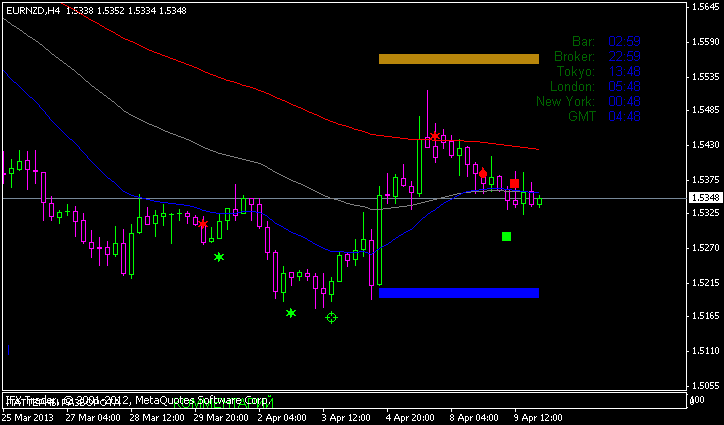Select the green star just below the red star
Viewport: 724px width, 425px height.
click(219, 257)
